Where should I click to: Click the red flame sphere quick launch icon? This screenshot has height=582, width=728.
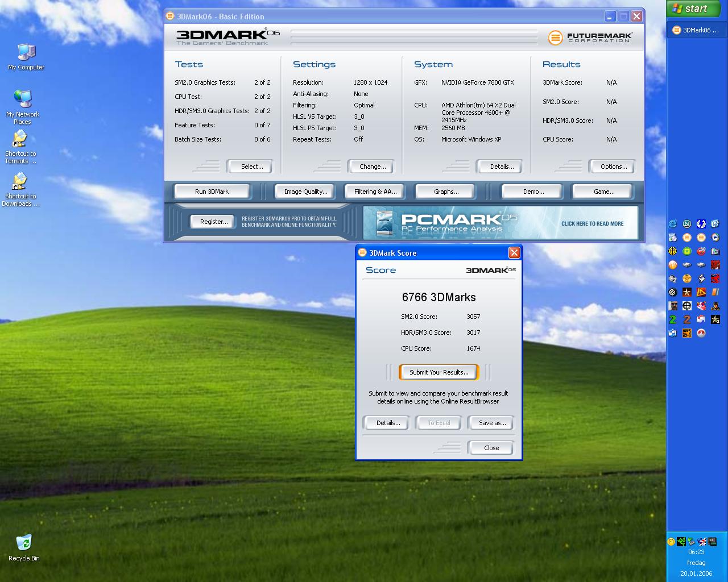(x=701, y=333)
